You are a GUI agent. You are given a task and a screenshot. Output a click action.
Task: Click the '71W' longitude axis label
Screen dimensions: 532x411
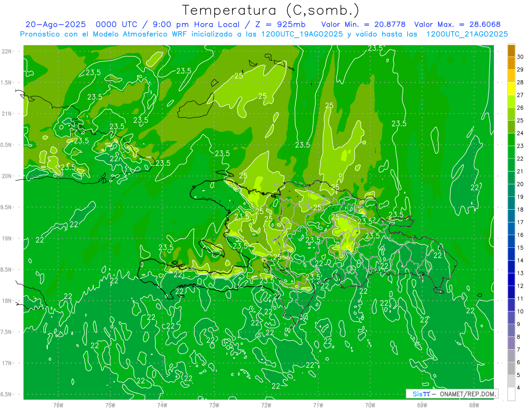318,405
